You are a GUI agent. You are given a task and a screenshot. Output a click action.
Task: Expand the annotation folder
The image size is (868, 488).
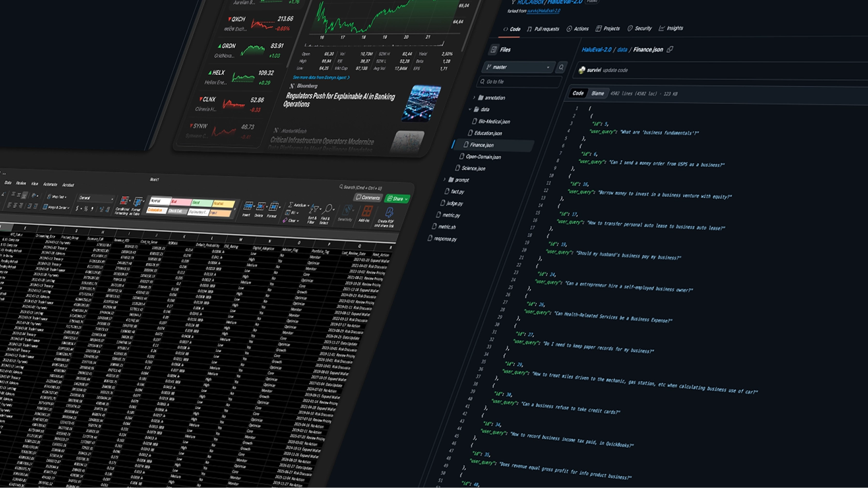click(474, 97)
